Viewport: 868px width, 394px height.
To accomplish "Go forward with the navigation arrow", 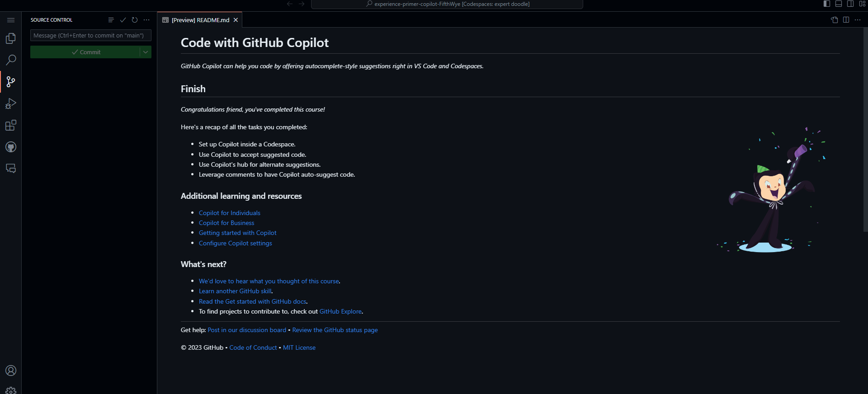I will click(x=302, y=4).
